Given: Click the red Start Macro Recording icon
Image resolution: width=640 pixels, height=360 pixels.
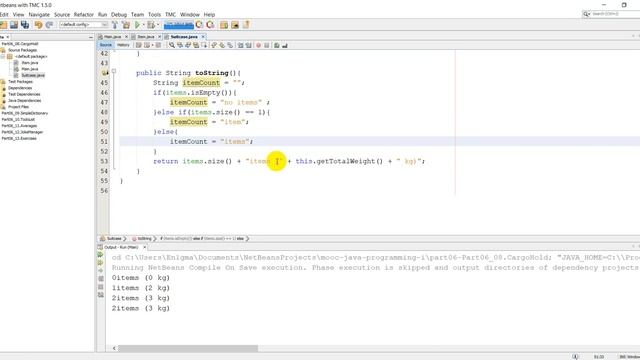Looking at the screenshot, I should point(258,45).
